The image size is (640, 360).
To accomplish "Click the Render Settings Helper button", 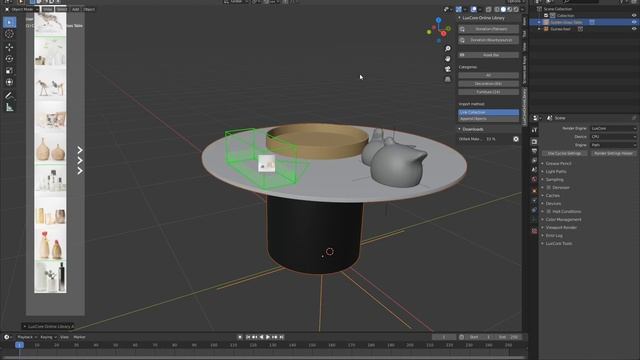I will (x=613, y=153).
